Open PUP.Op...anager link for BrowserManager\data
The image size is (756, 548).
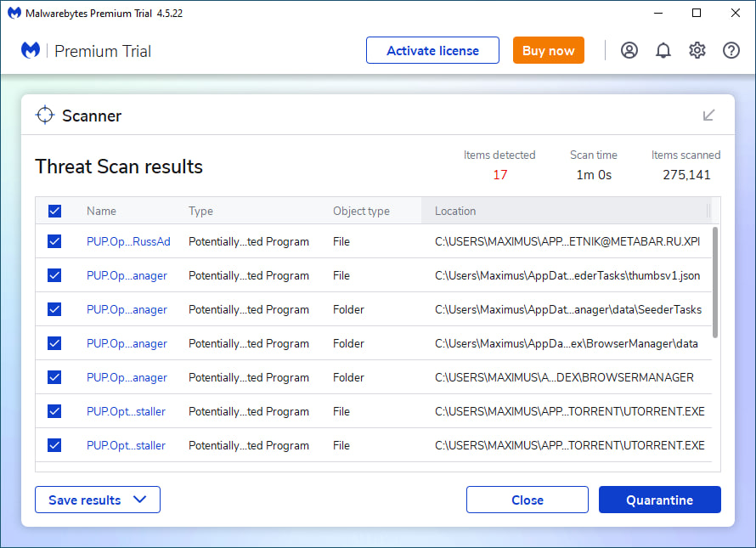[127, 343]
